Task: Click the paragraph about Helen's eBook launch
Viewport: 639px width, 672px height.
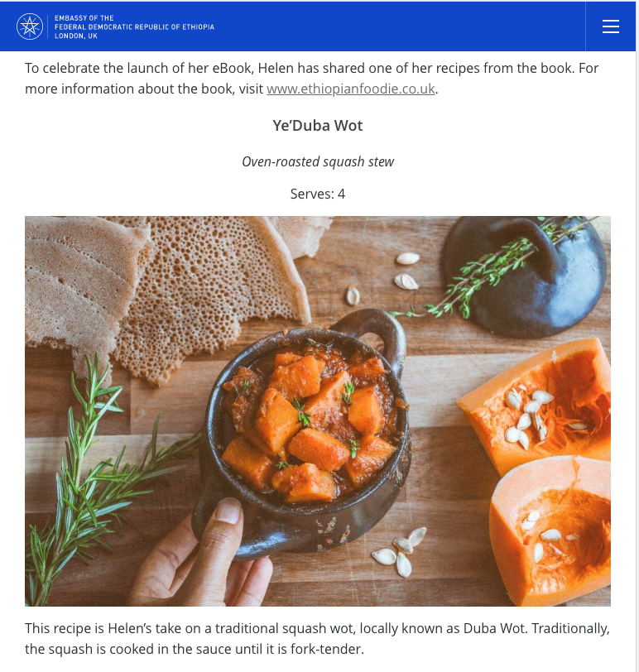Action: 311,79
